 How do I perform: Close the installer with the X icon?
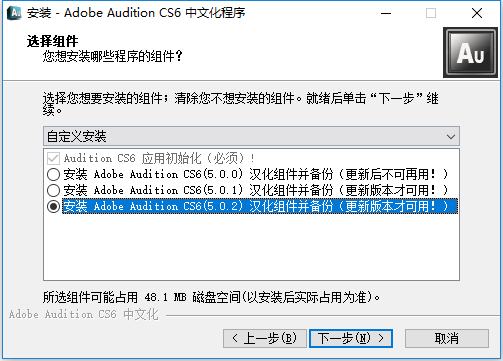pos(477,13)
